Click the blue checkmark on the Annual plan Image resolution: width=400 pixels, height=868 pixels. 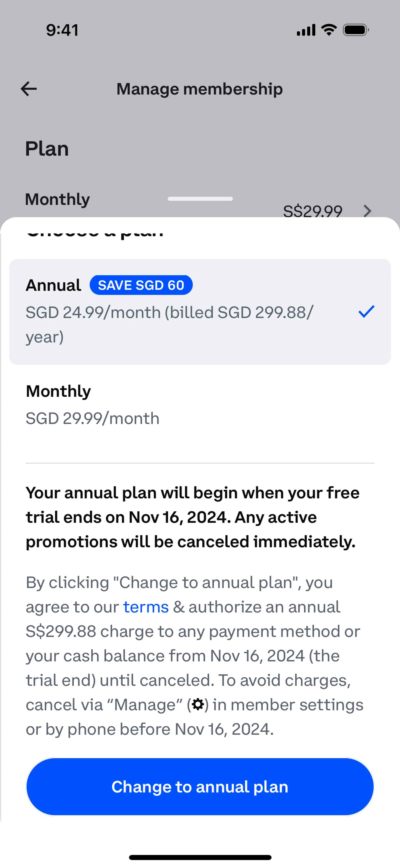pos(366,311)
